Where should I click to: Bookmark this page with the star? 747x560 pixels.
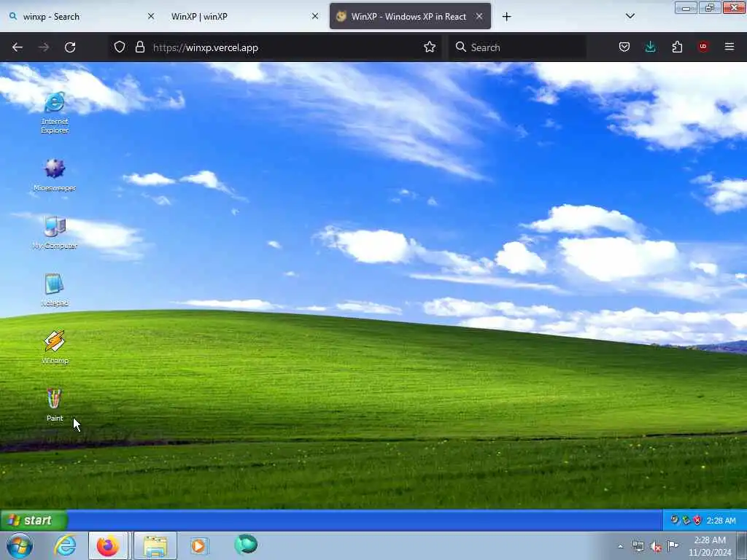pos(430,47)
